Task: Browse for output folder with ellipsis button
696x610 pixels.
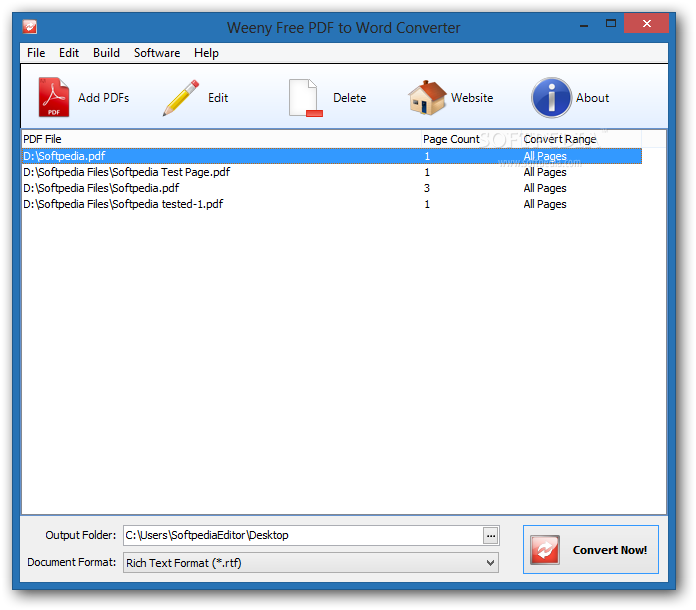Action: click(x=490, y=535)
